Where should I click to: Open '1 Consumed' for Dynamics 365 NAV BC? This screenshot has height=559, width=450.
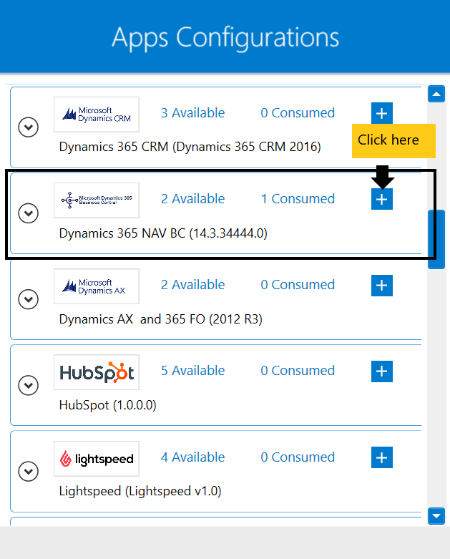[x=298, y=199]
